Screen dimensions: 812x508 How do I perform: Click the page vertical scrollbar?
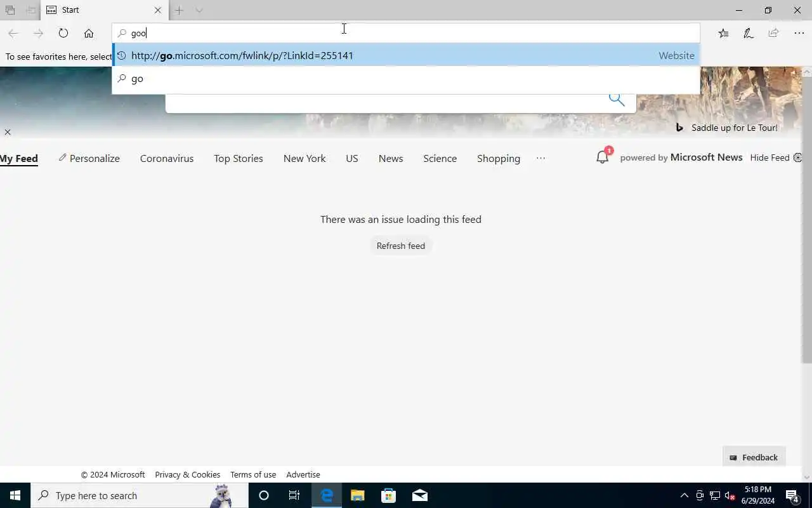tap(807, 215)
